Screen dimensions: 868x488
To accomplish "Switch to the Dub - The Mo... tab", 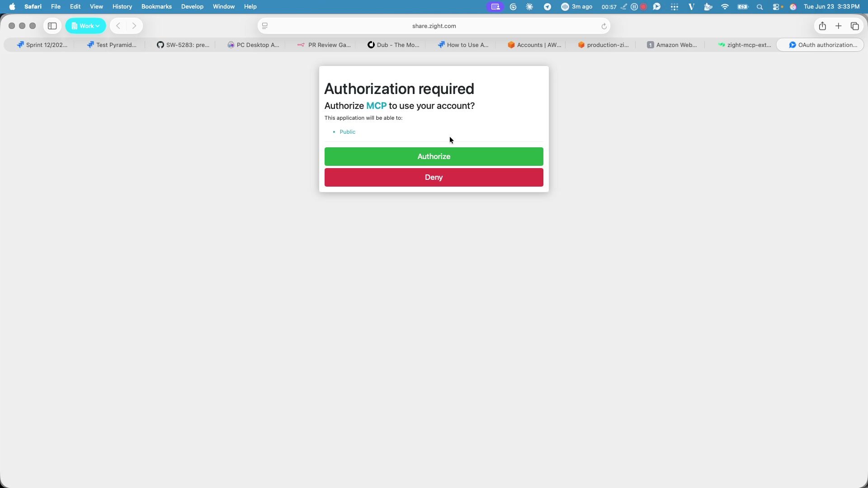I will click(393, 45).
